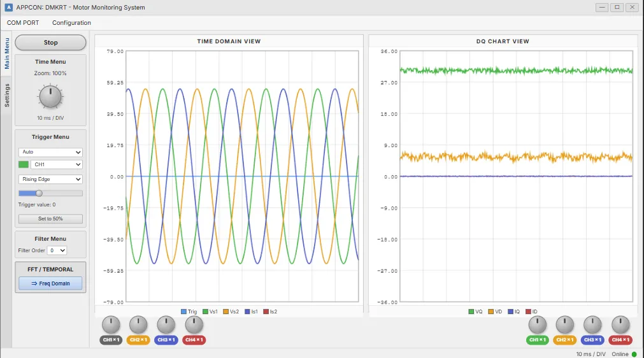Open the COM PORT menu
This screenshot has width=644, height=358.
[x=23, y=22]
